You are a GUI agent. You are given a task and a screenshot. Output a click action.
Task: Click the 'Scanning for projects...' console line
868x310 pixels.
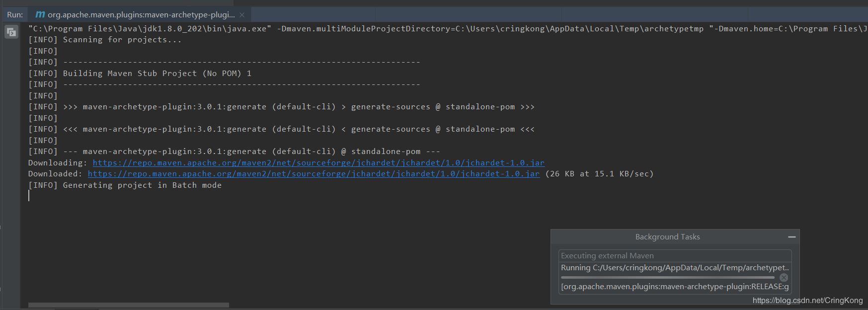[122, 40]
